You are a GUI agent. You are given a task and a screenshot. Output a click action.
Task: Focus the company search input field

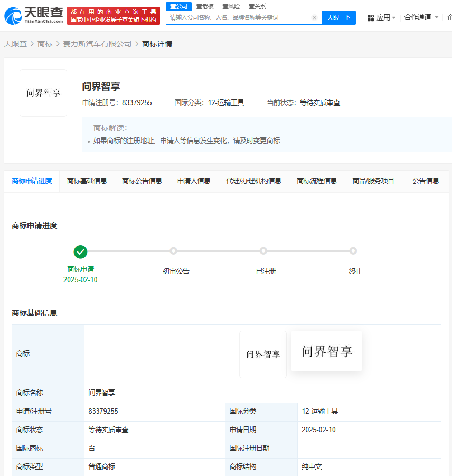point(238,17)
